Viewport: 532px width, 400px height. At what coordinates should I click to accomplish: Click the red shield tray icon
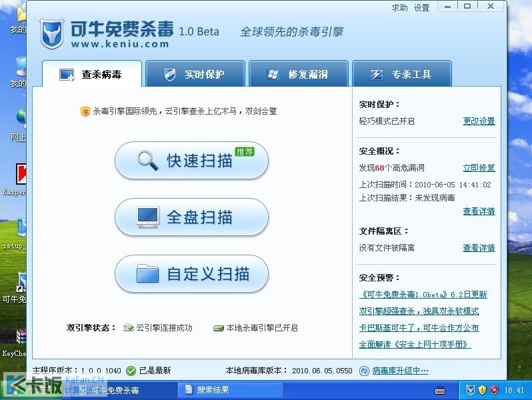pos(494,390)
